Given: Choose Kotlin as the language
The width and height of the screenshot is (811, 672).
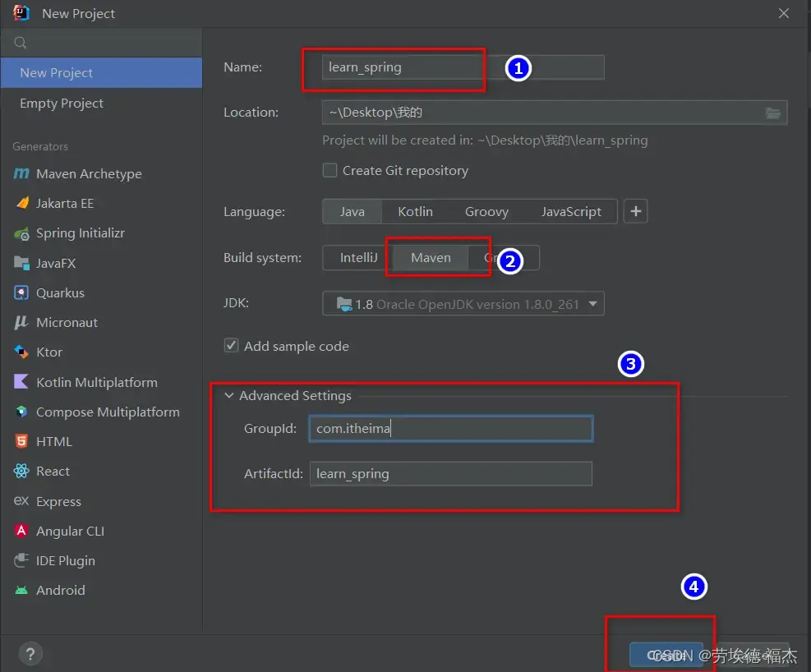Looking at the screenshot, I should [x=415, y=212].
